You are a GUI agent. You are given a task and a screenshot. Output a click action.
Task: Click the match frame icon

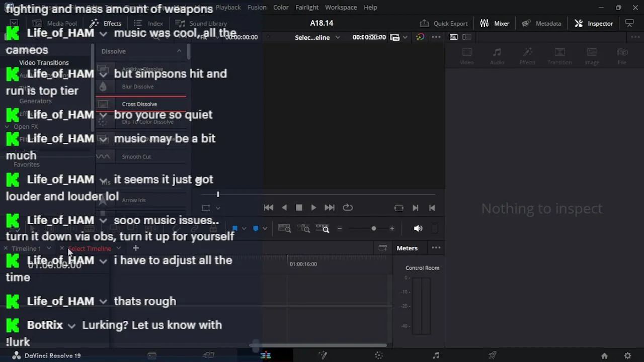pyautogui.click(x=399, y=208)
